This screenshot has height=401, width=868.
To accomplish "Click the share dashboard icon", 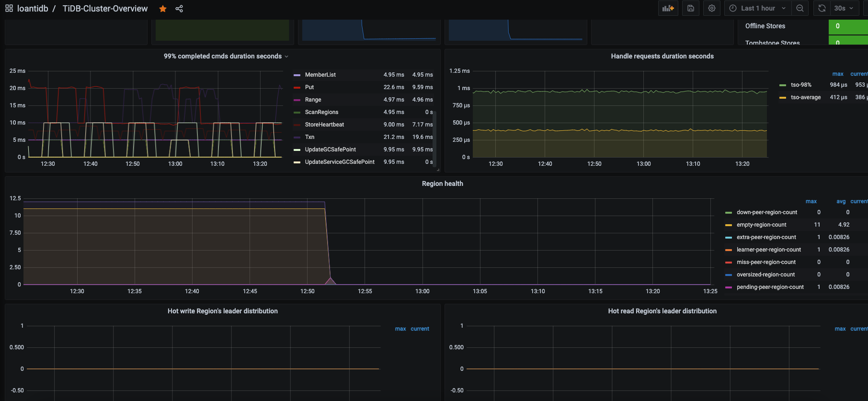I will click(179, 9).
